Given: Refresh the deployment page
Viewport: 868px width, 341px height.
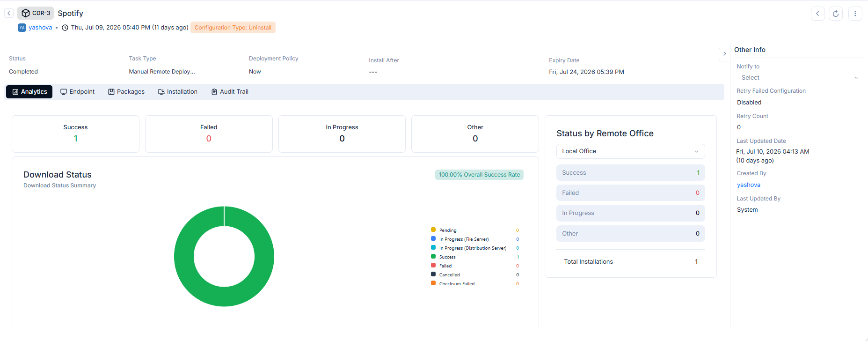Looking at the screenshot, I should (x=836, y=14).
